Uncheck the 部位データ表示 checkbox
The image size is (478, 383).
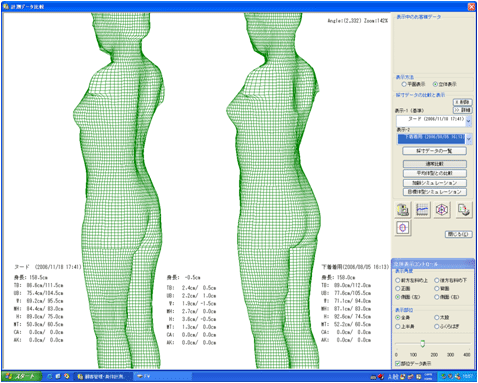(398, 364)
